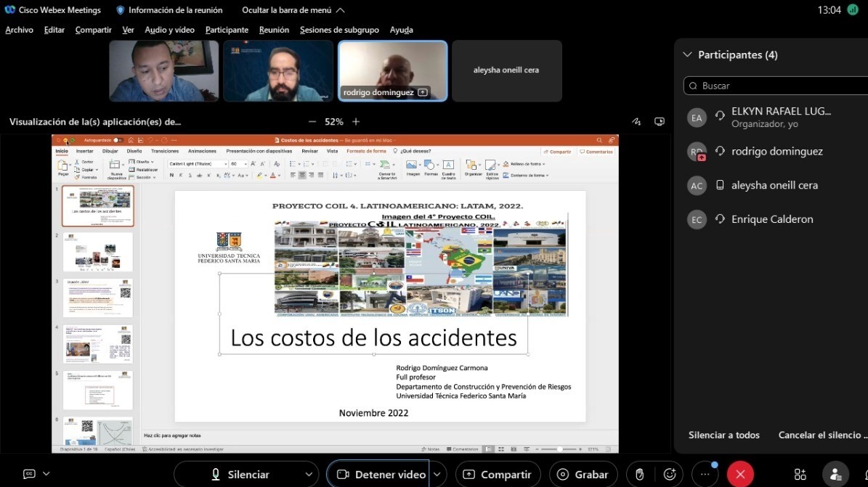
Task: Open the audio options dropdown arrow
Action: (309, 474)
